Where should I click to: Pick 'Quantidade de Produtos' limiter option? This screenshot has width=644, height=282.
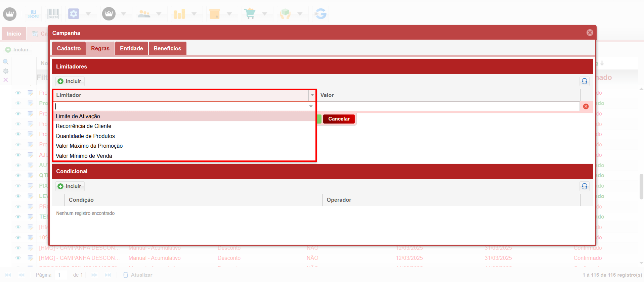(85, 136)
